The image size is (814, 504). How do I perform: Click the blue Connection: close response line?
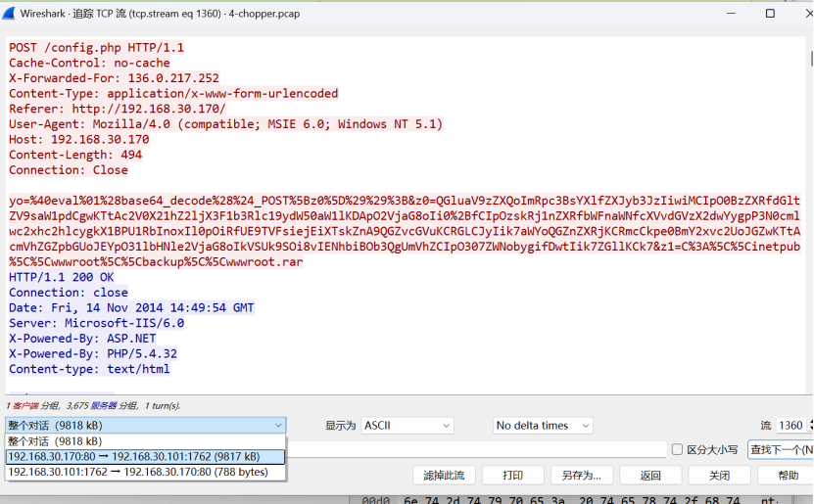[69, 293]
